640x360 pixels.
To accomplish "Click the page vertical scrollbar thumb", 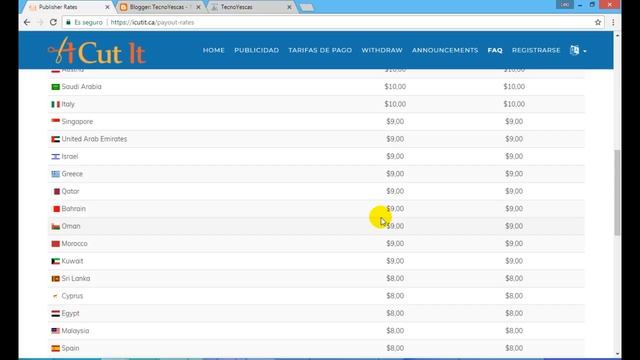I will click(x=617, y=193).
